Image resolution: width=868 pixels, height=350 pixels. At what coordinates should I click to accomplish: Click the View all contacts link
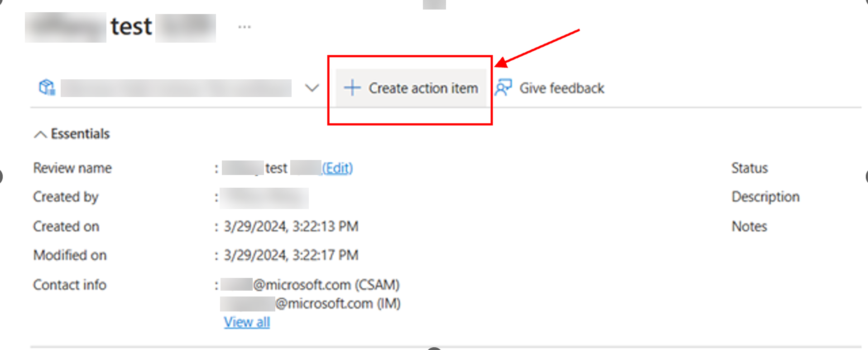pos(247,322)
